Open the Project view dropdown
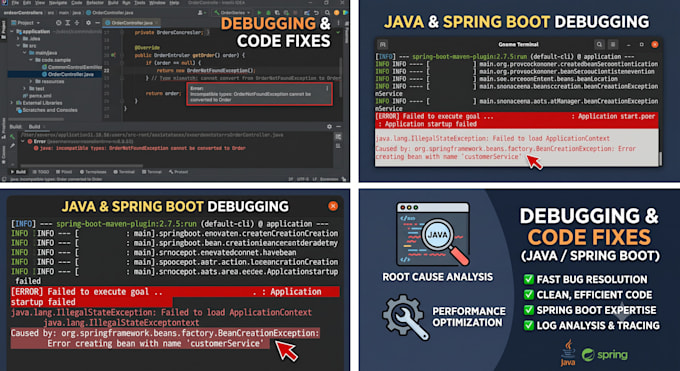Screen dimensions: 680x371 click(x=26, y=23)
